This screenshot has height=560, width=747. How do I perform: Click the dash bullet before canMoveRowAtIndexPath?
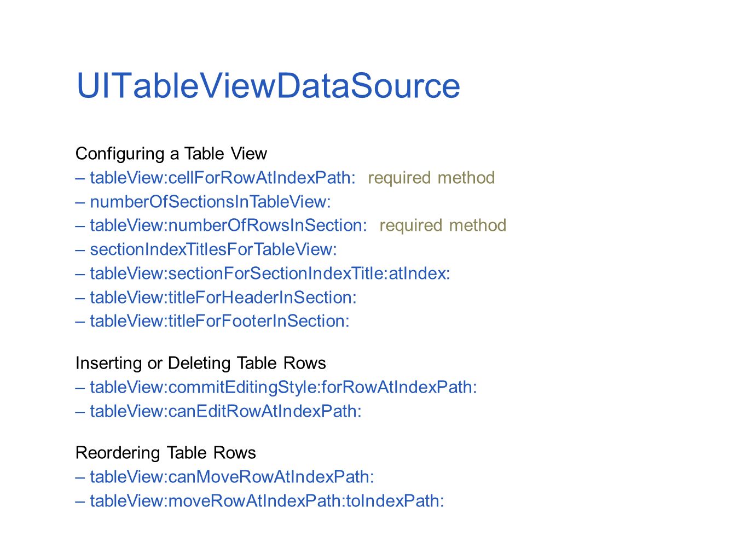[x=80, y=477]
